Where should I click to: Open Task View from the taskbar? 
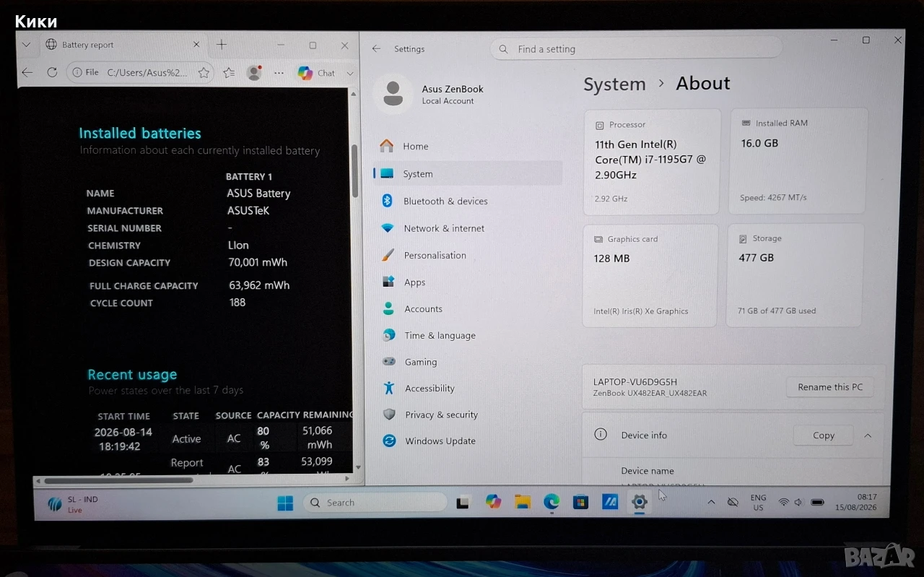(463, 503)
